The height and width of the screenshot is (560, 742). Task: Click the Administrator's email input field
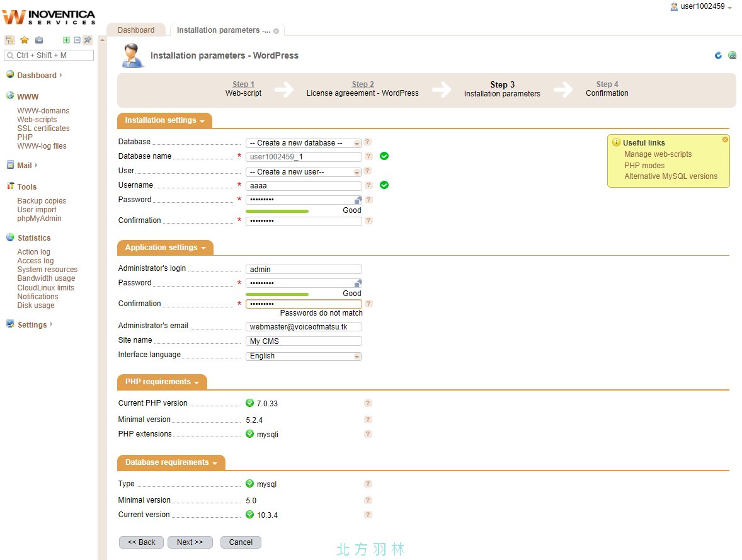pyautogui.click(x=304, y=327)
